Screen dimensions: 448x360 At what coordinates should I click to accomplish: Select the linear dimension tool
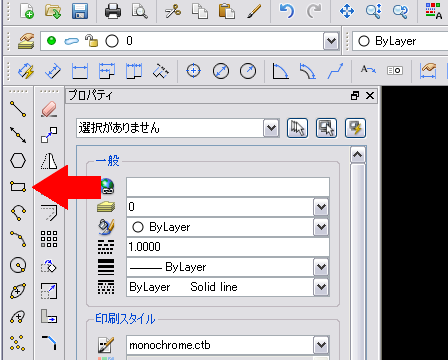80,71
